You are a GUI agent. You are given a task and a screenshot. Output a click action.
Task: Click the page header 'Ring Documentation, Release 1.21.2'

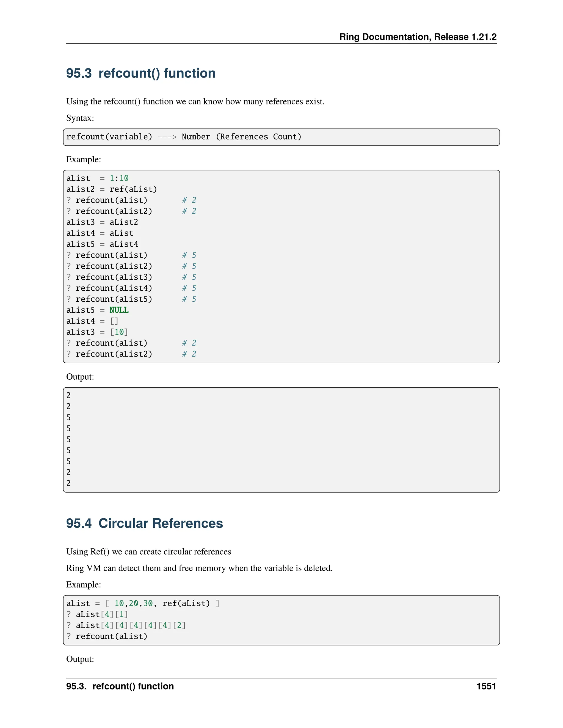[x=418, y=37]
